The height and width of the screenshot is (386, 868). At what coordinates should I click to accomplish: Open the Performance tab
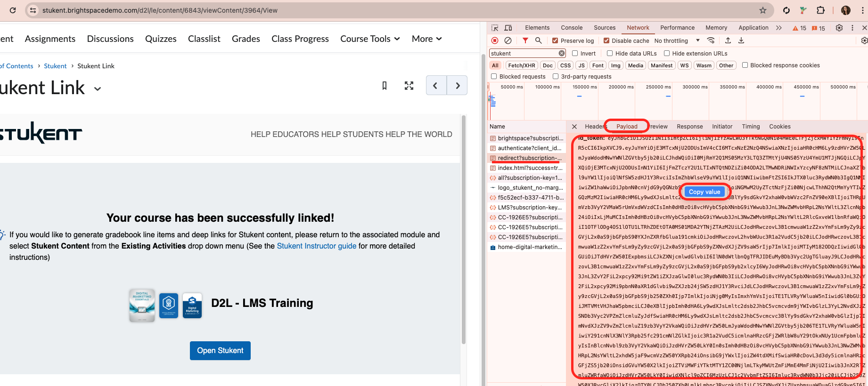[x=677, y=28]
